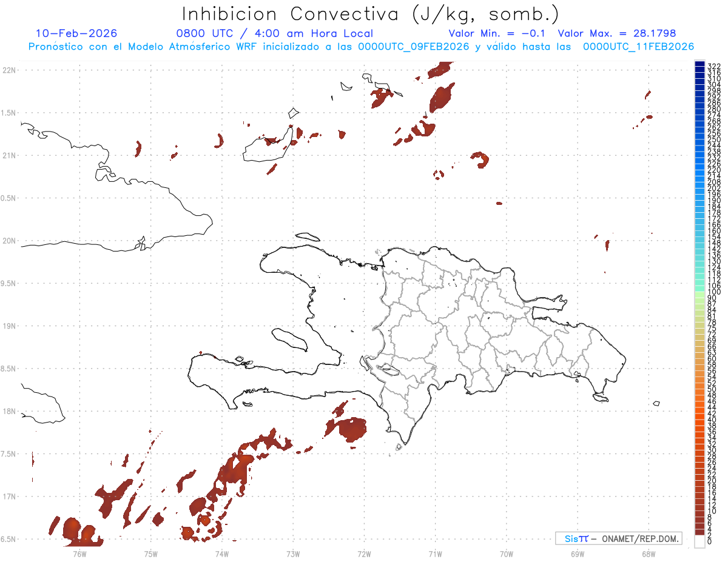This screenshot has height=562, width=728.
Task: Click the '17N' latitude label
Action: tap(9, 497)
